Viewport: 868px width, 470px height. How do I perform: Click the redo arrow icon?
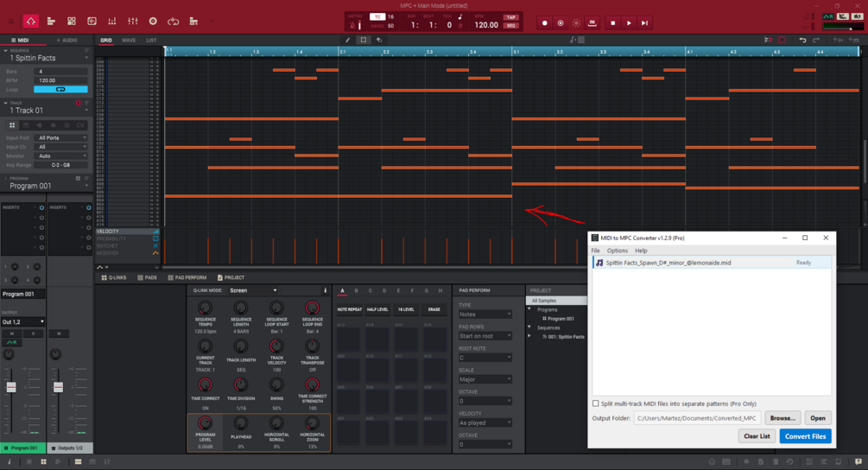[x=816, y=40]
